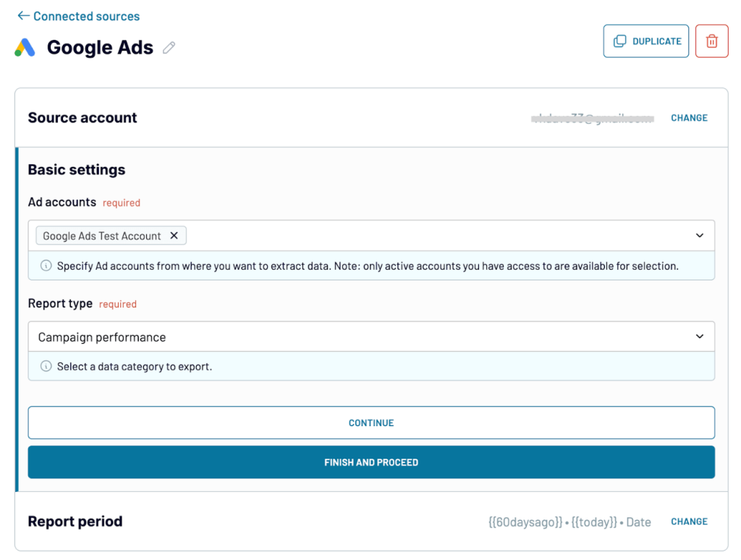The height and width of the screenshot is (560, 741).
Task: Expand the Ad accounts dropdown arrow
Action: pyautogui.click(x=700, y=235)
